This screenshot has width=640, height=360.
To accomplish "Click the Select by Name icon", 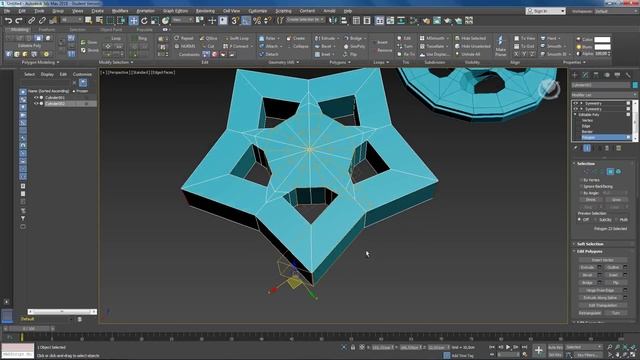I will (99, 20).
